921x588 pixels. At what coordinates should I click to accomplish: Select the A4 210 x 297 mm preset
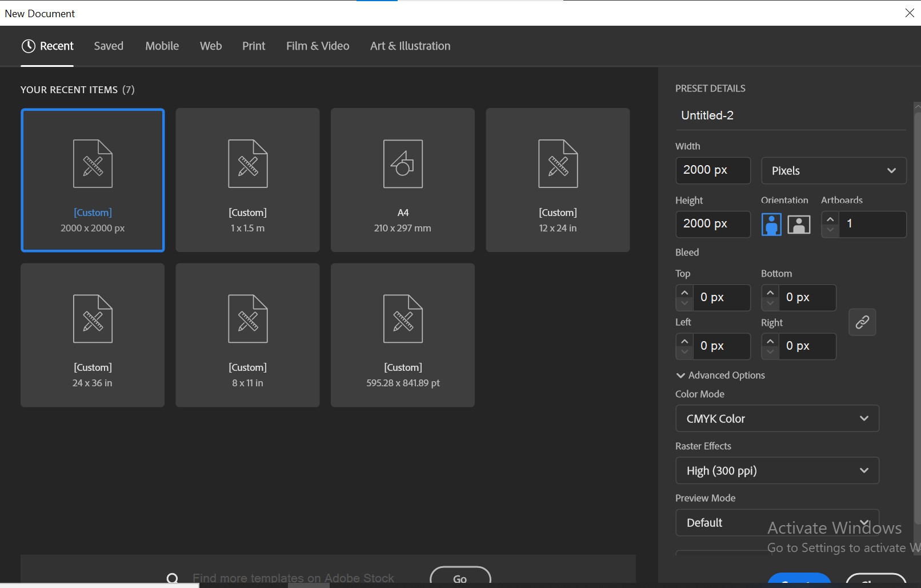(403, 180)
